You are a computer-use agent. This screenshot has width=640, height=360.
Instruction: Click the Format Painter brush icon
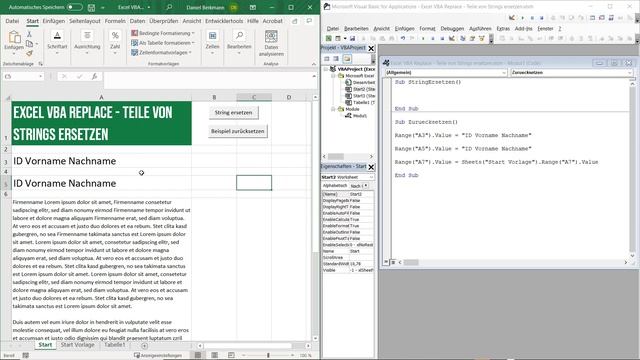point(29,53)
